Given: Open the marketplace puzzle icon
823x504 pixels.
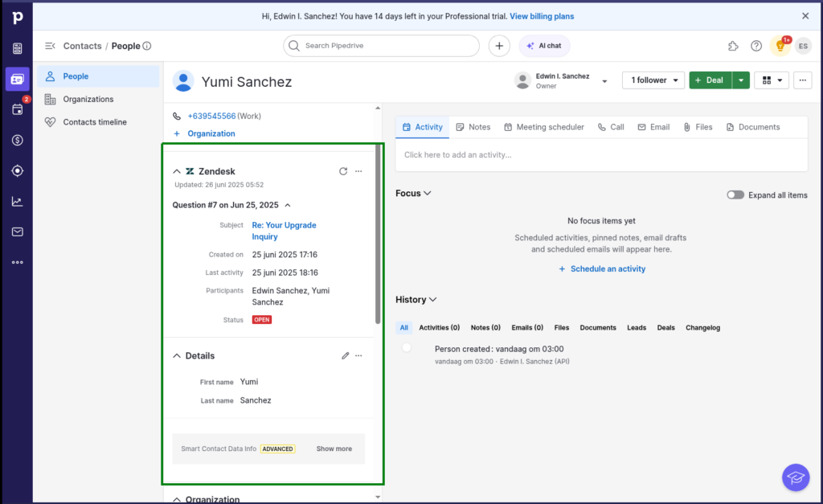Looking at the screenshot, I should click(733, 46).
